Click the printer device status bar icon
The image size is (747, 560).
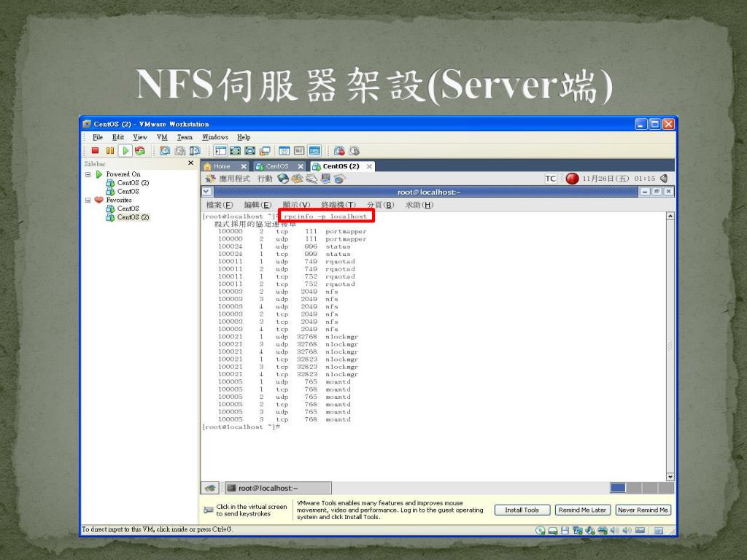pyautogui.click(x=602, y=531)
